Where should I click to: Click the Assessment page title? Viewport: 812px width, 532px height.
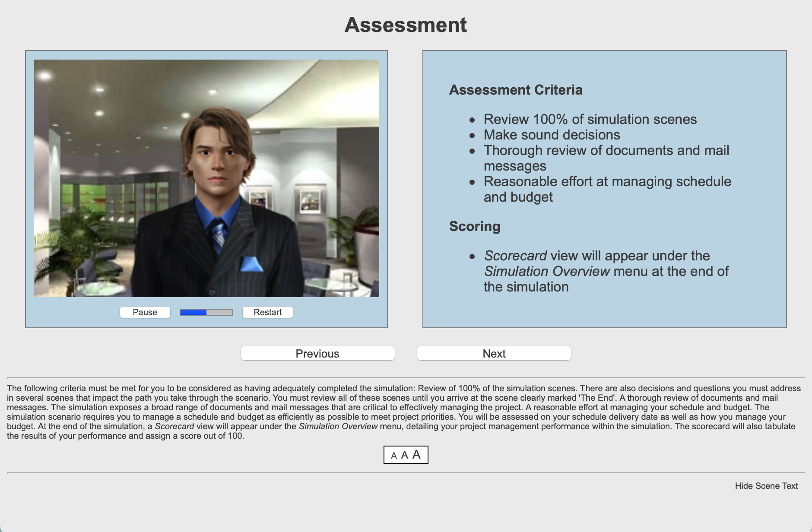406,25
